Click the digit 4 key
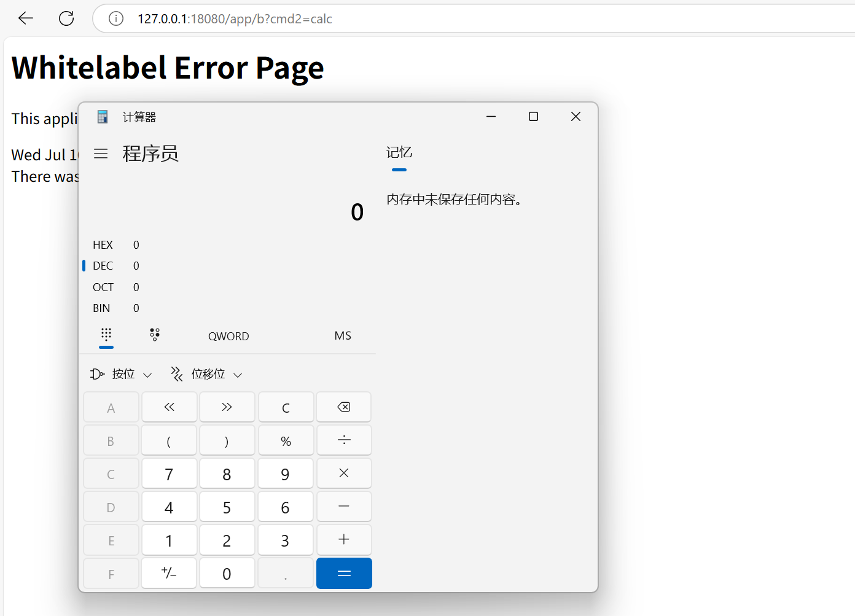 (x=170, y=507)
